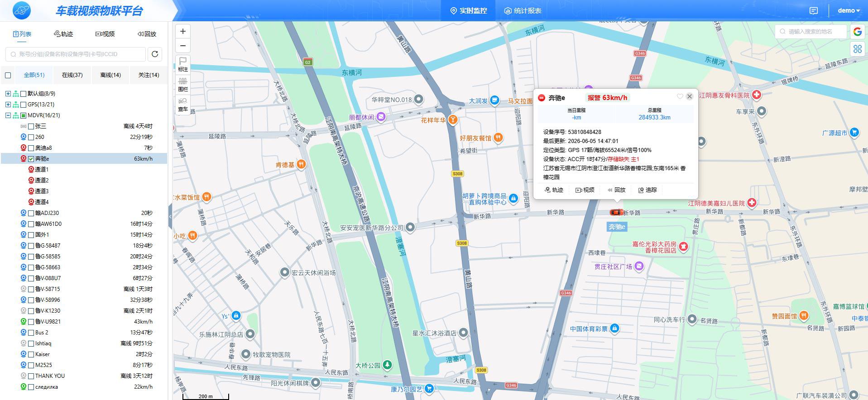This screenshot has height=400, width=868.
Task: Click the 江阴德美嘉妇儿医院 hospital marker
Action: 752,203
